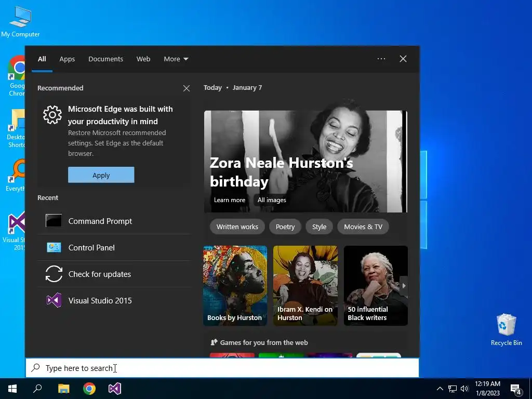Screen dimensions: 532x399
Task: Open the volume control tray icon
Action: pos(464,389)
